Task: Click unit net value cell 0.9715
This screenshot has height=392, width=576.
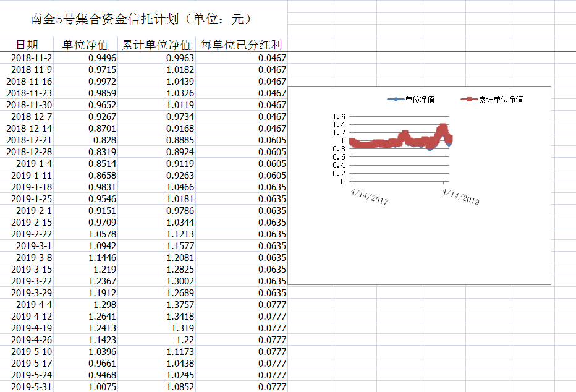Action: [x=85, y=69]
